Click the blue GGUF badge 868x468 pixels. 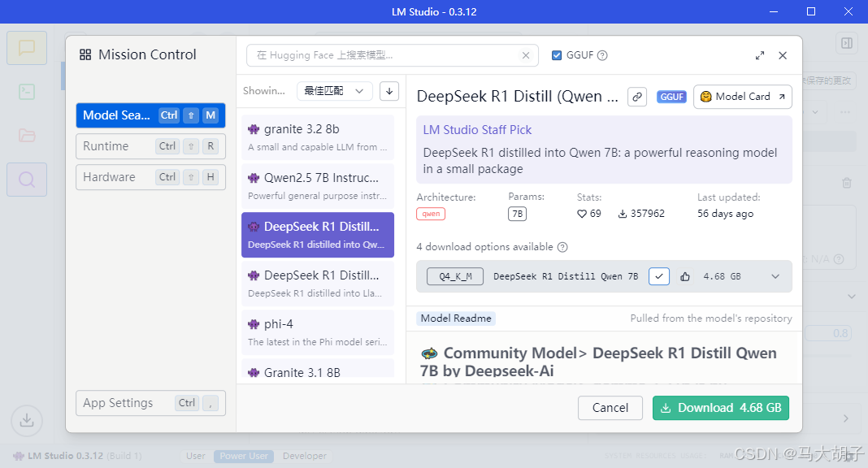(671, 97)
